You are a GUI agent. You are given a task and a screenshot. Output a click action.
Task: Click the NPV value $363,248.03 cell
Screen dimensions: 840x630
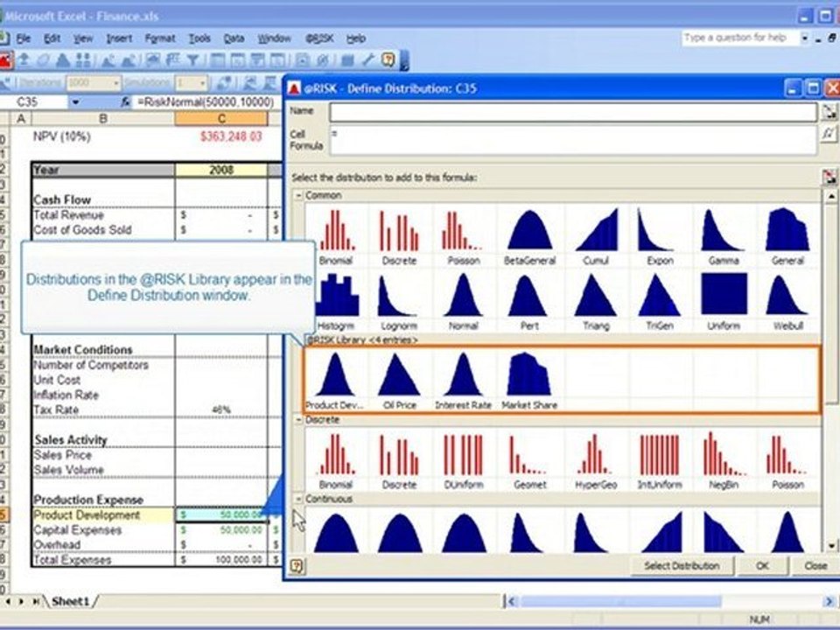[x=230, y=136]
